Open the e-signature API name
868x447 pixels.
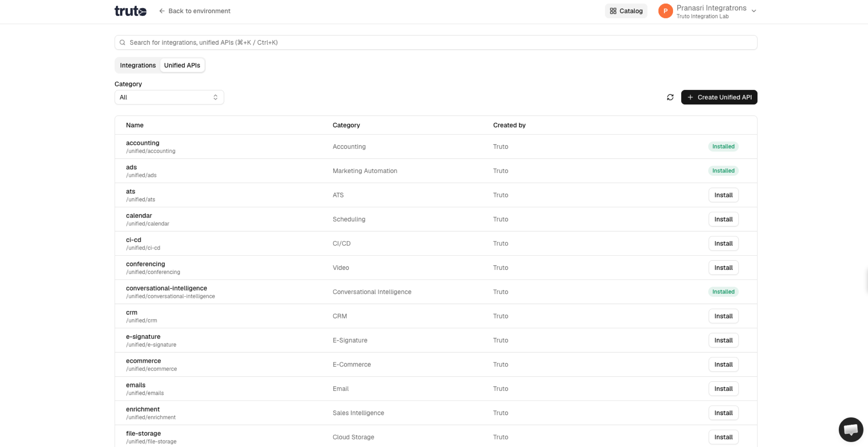143,336
